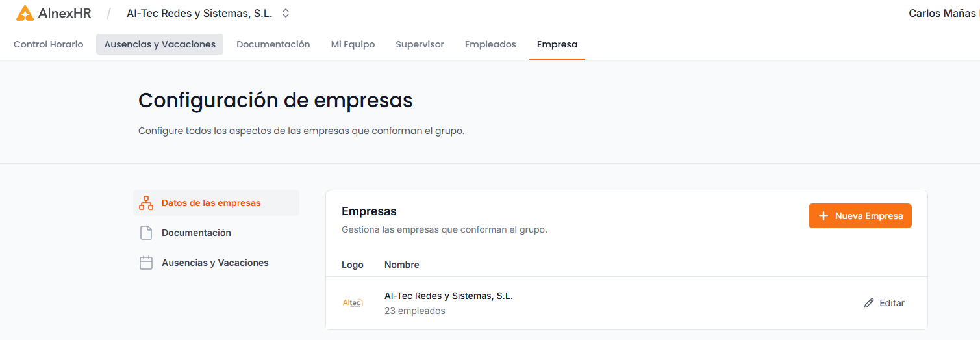Click the calendar icon in sidebar
Screen dimensions: 980x340
point(146,263)
